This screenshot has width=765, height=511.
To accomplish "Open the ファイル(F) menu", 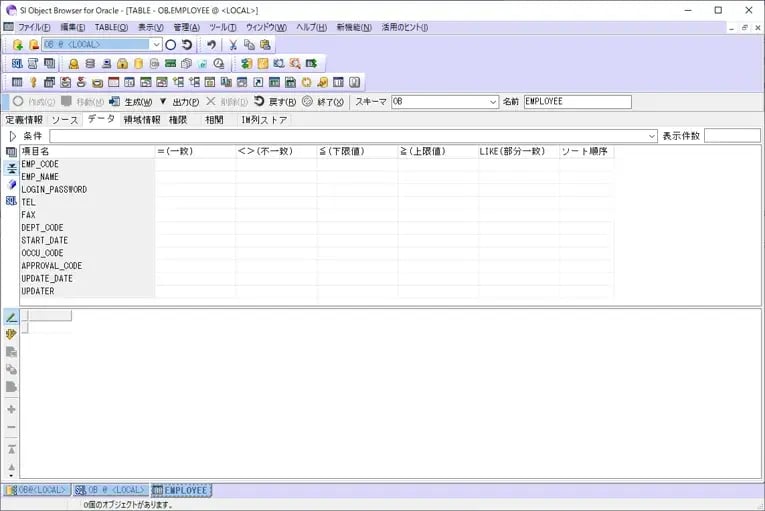I will pos(34,27).
